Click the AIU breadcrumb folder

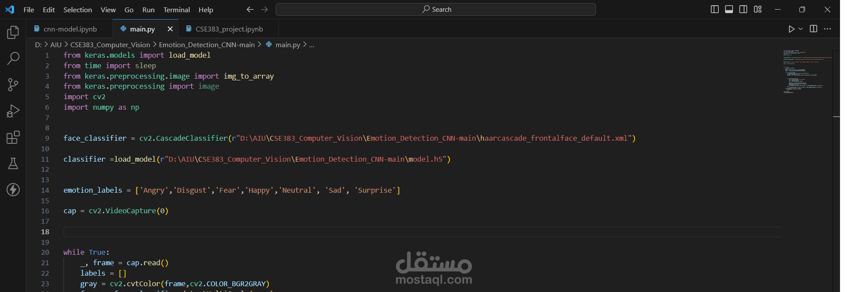tap(56, 45)
